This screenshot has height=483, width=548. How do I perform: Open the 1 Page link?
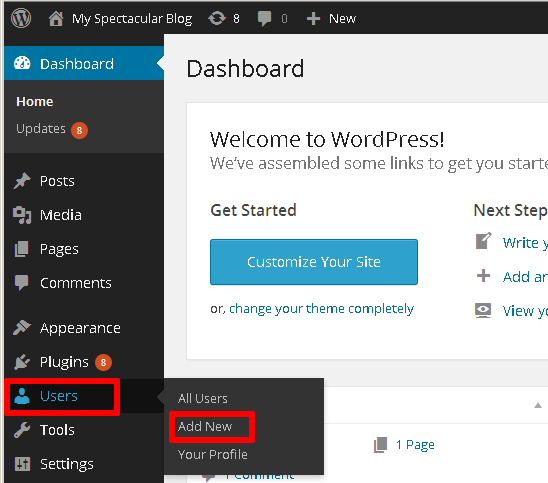[x=415, y=445]
